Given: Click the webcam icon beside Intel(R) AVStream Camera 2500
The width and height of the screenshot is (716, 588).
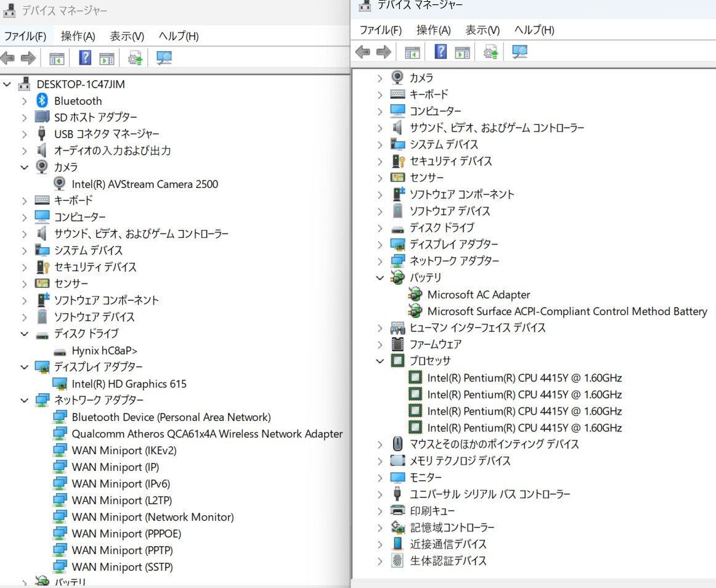Looking at the screenshot, I should coord(59,184).
